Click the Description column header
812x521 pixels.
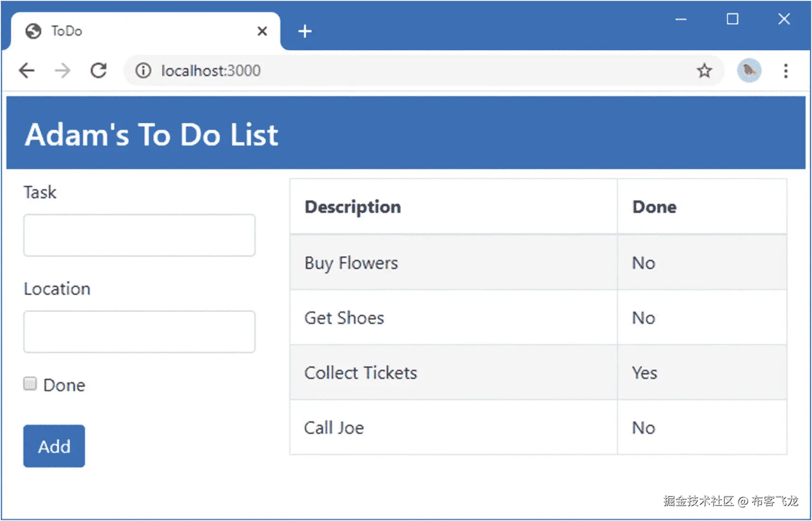(x=353, y=207)
